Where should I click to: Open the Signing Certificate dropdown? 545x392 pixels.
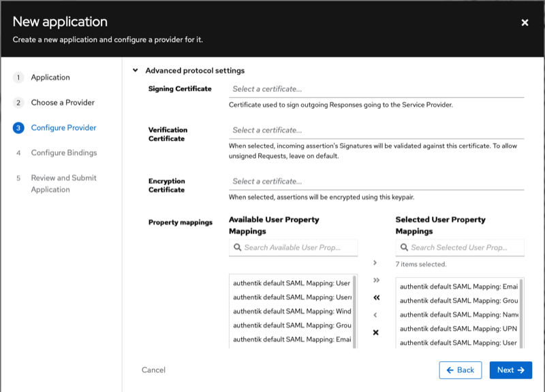click(x=377, y=89)
